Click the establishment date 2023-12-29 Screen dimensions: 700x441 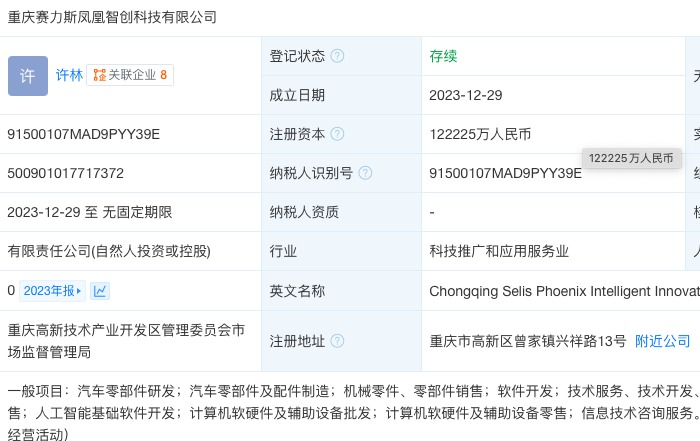coord(465,95)
